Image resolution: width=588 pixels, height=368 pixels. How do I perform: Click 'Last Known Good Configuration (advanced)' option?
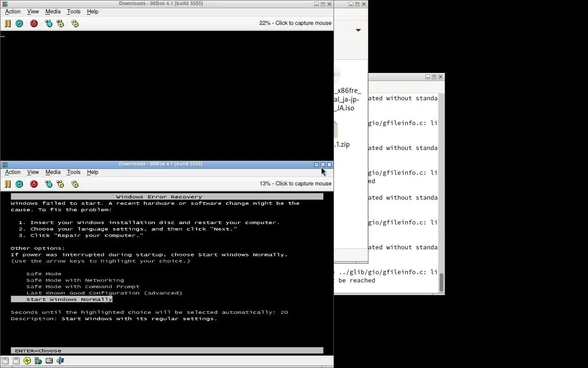click(x=104, y=293)
